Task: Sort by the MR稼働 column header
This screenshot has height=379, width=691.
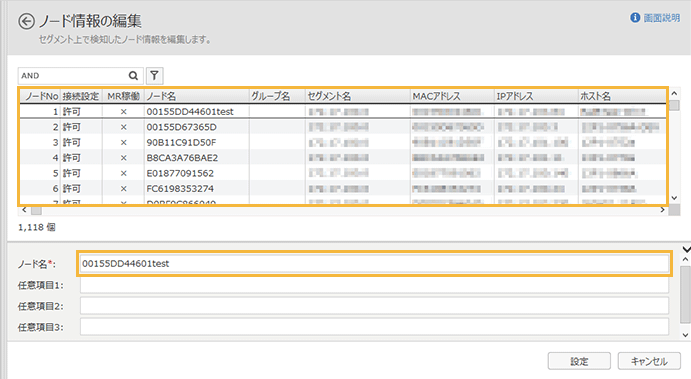Action: pos(123,96)
